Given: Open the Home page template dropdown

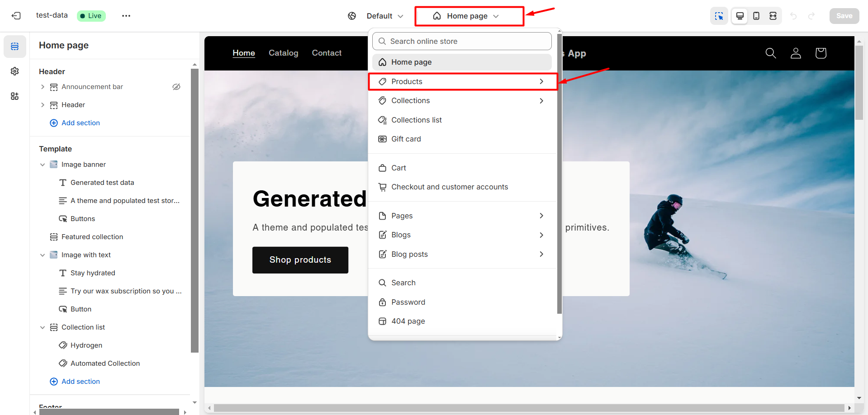Looking at the screenshot, I should click(469, 16).
